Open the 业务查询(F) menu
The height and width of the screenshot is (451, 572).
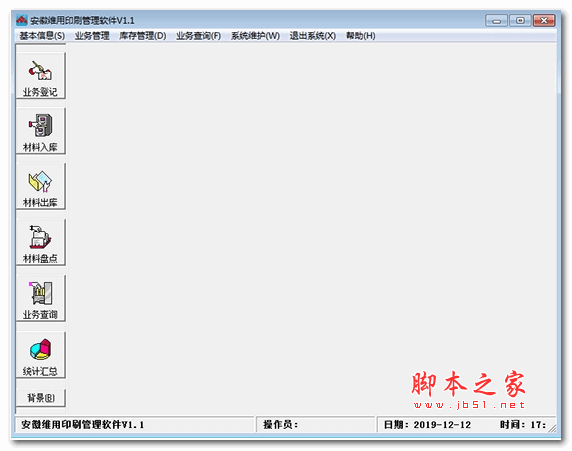(198, 36)
